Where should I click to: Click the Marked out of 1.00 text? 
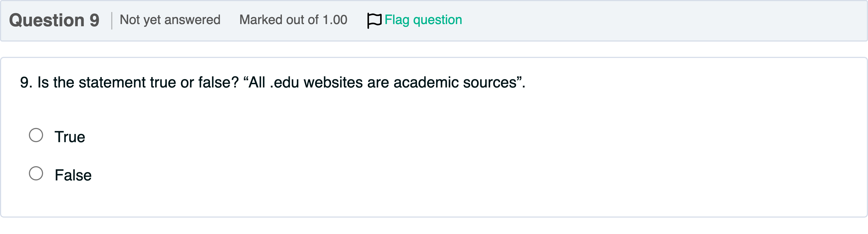[293, 20]
